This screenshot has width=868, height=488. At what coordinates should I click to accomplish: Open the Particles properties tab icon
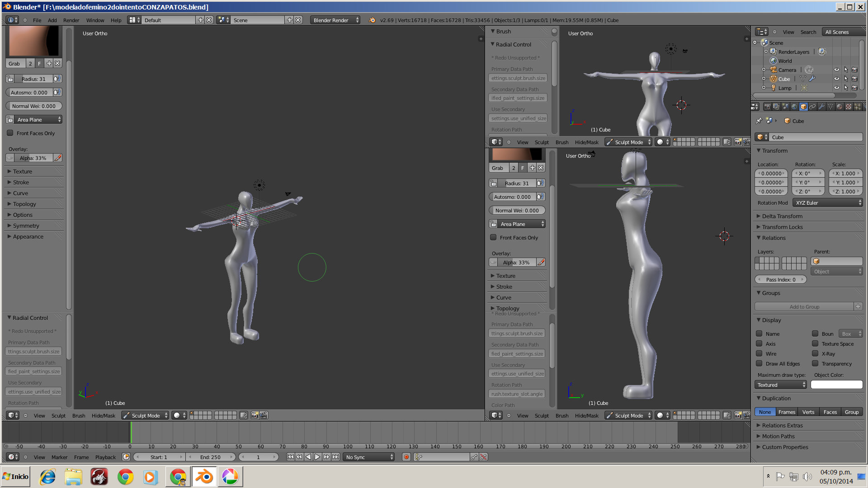point(857,107)
